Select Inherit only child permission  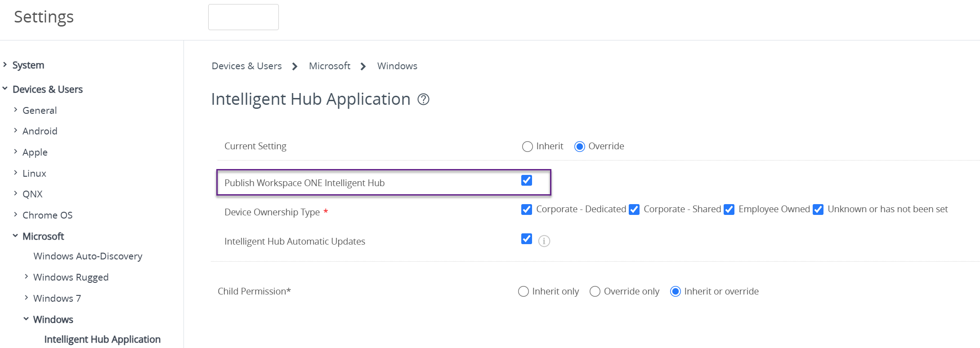524,292
